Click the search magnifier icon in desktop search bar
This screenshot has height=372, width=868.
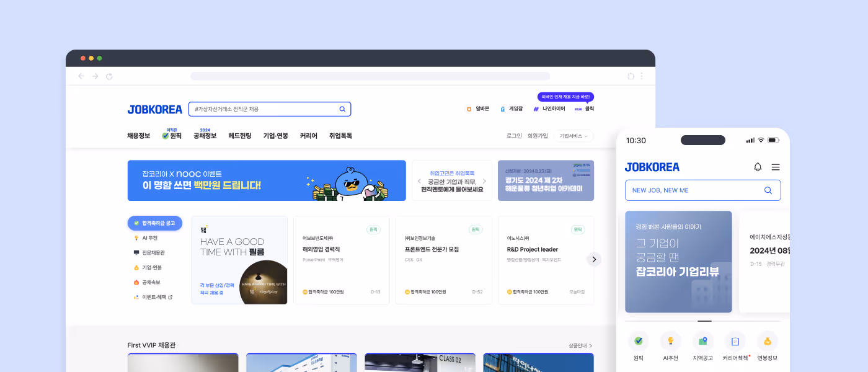pyautogui.click(x=342, y=109)
